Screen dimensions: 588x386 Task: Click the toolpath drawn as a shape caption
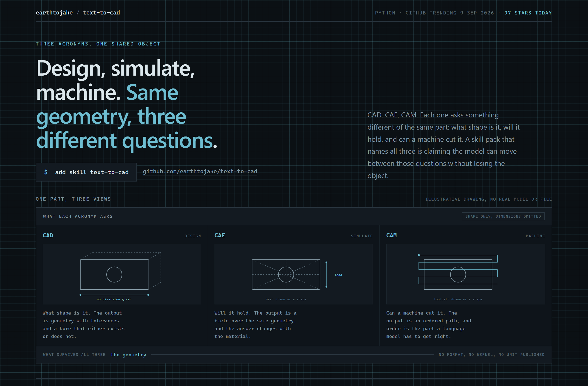point(458,299)
